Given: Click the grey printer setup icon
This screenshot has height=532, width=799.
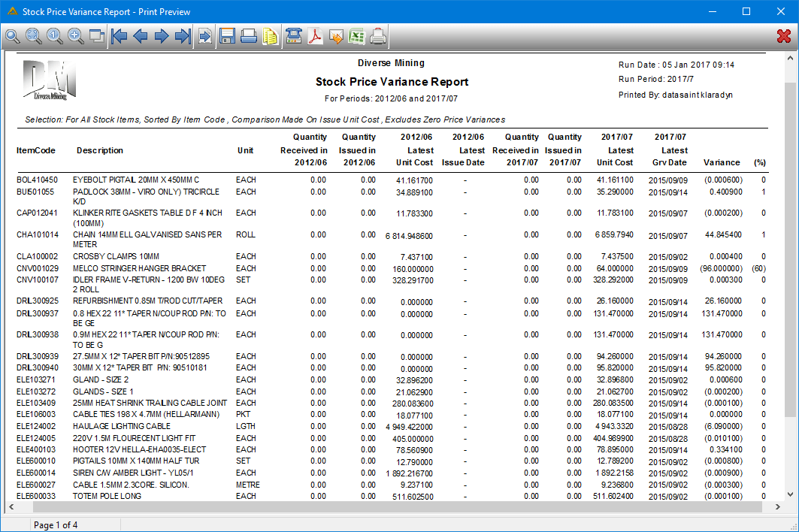Looking at the screenshot, I should pos(377,36).
